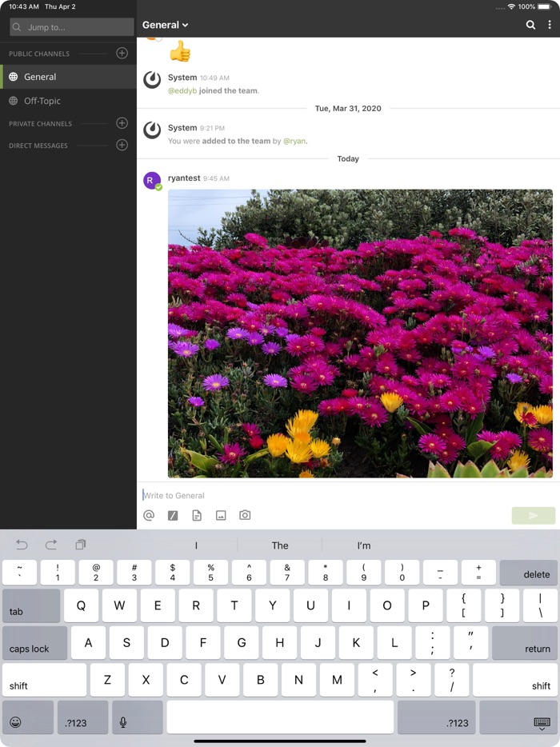
Task: Focus the Jump to search field
Action: 71,27
